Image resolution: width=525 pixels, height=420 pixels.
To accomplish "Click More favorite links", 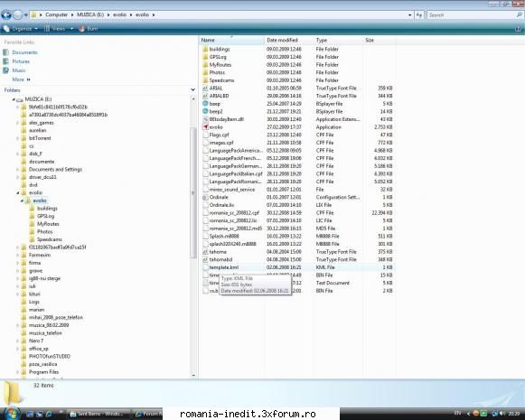I will pos(21,79).
